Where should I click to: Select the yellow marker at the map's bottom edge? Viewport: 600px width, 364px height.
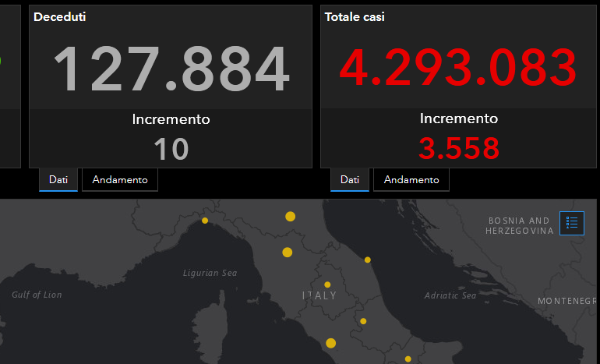[x=408, y=359]
